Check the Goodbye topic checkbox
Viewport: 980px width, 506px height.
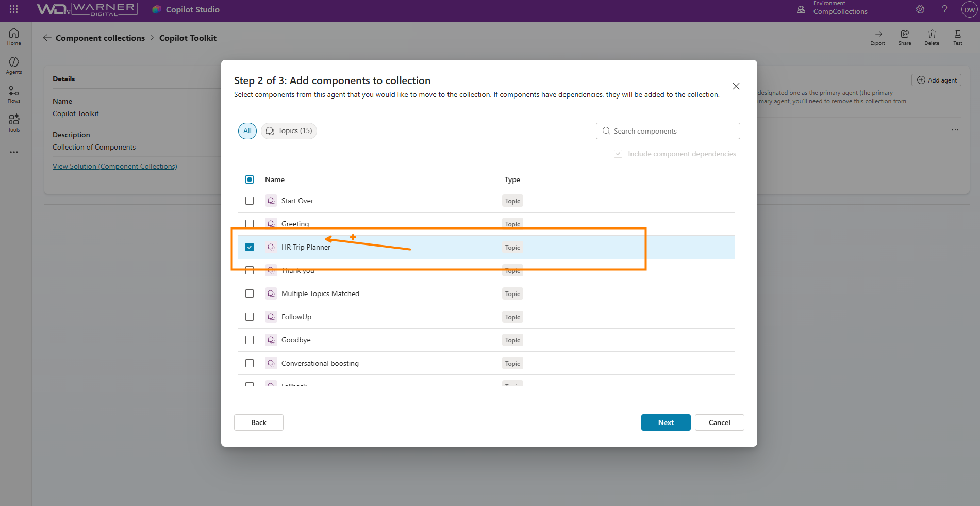[250, 340]
